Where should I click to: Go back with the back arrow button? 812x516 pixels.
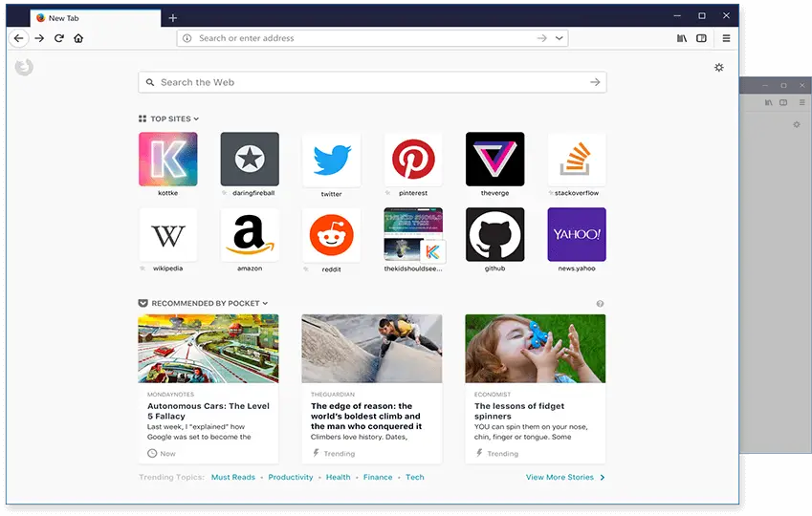(x=18, y=38)
